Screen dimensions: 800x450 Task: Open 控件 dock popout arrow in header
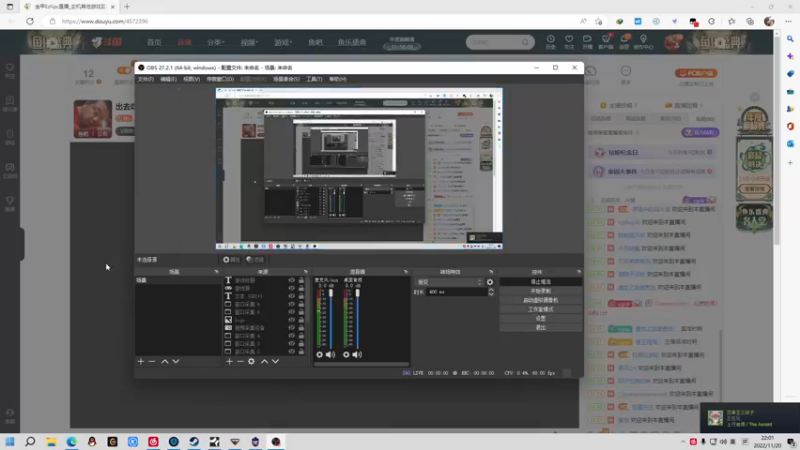coord(579,272)
